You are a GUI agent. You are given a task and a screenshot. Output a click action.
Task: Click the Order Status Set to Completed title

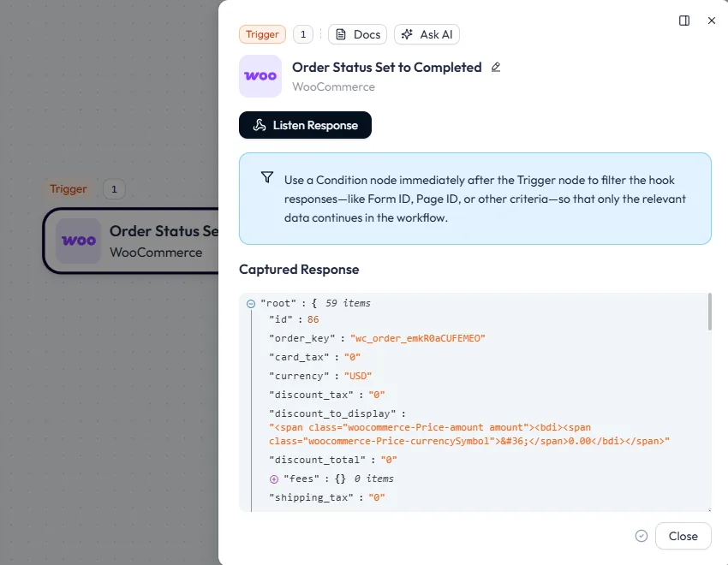point(387,68)
